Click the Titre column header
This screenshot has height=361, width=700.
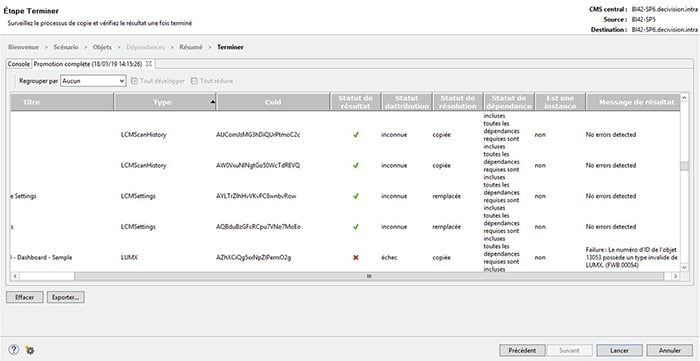[62, 102]
